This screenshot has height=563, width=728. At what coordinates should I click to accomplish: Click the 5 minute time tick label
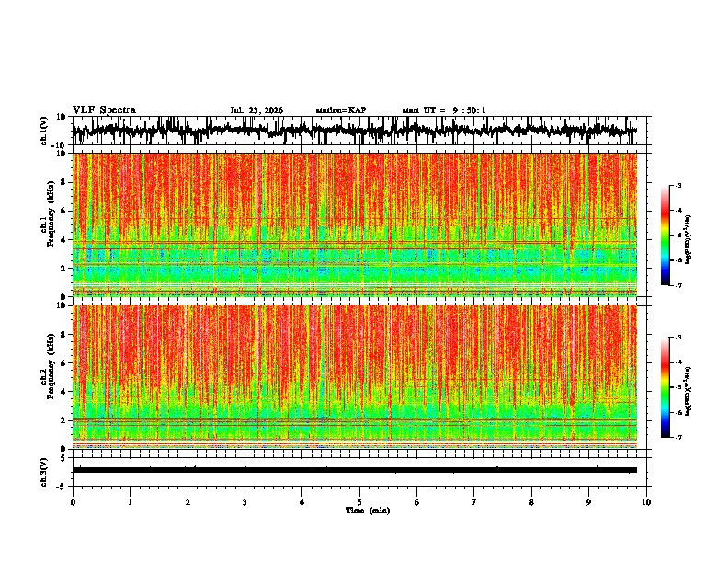click(359, 502)
